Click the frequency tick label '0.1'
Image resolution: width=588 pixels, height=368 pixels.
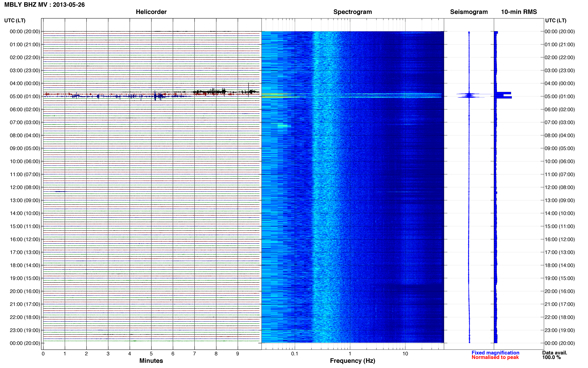coord(295,354)
